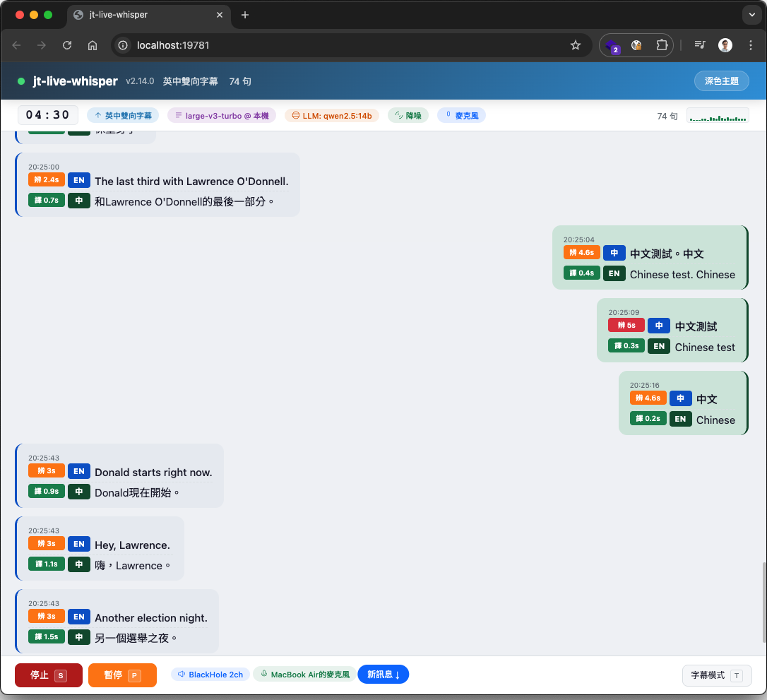Select the jt-live-whisper tab
The height and width of the screenshot is (700, 767).
coord(149,15)
